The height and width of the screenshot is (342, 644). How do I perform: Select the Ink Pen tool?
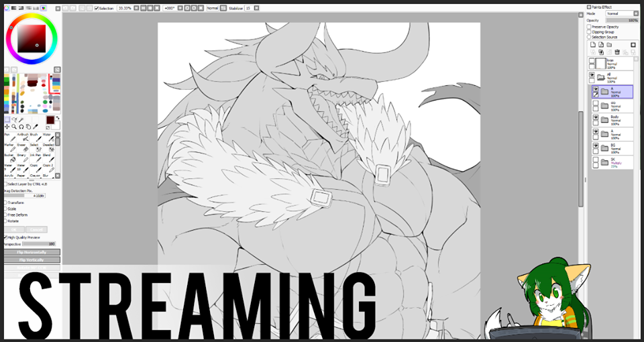coord(36,158)
